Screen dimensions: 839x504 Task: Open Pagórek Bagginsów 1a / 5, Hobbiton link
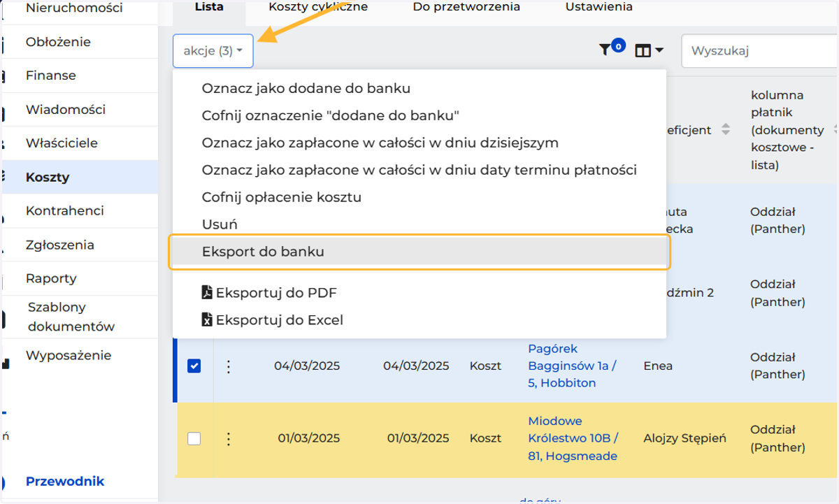[x=571, y=366]
